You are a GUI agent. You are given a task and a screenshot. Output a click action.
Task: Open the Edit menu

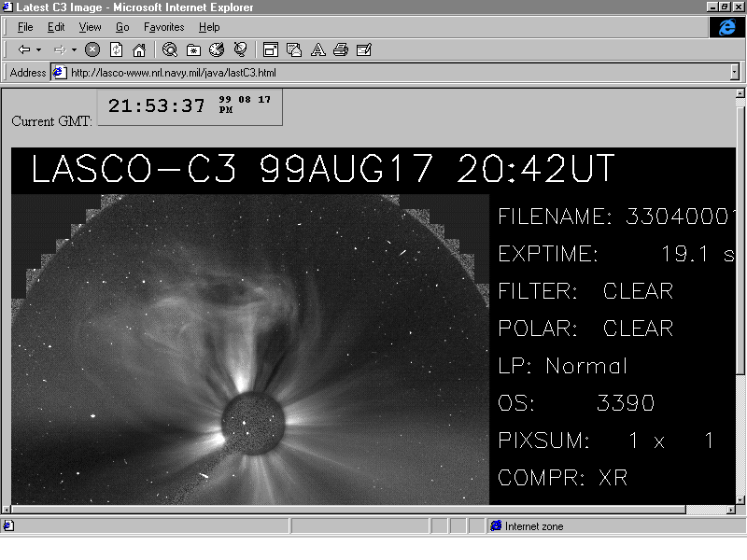point(56,27)
